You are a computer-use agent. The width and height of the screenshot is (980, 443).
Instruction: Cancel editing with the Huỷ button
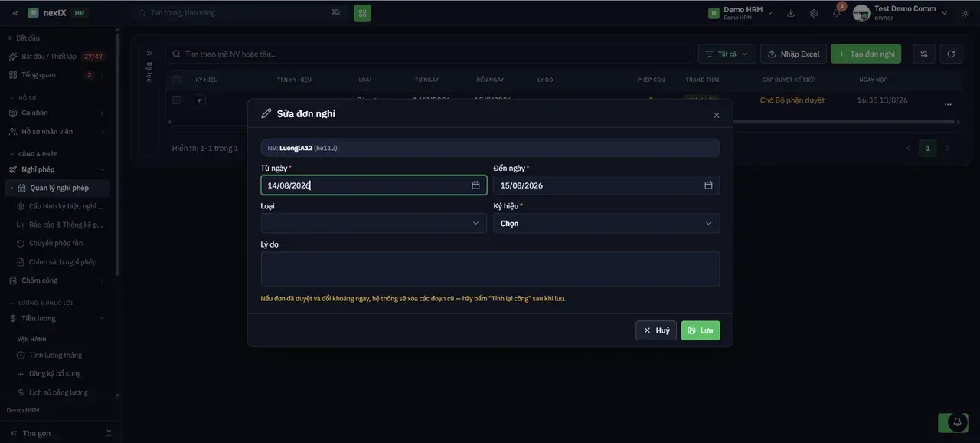pyautogui.click(x=656, y=330)
